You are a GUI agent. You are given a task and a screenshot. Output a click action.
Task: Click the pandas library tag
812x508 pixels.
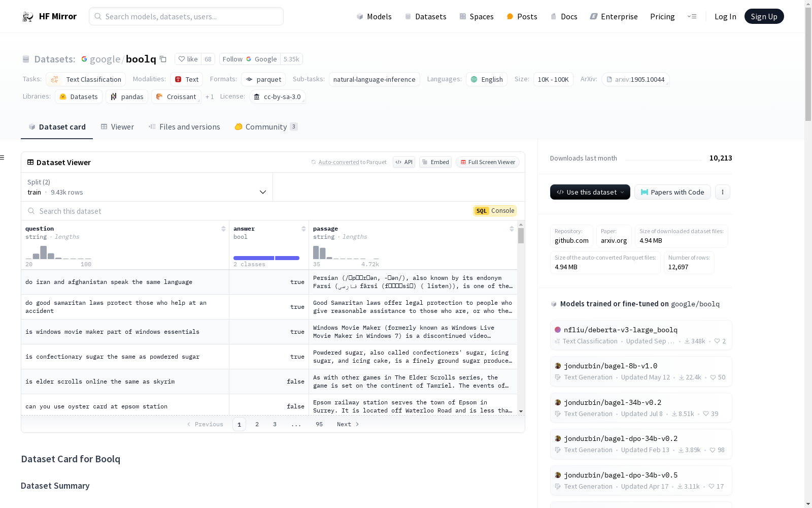click(127, 97)
